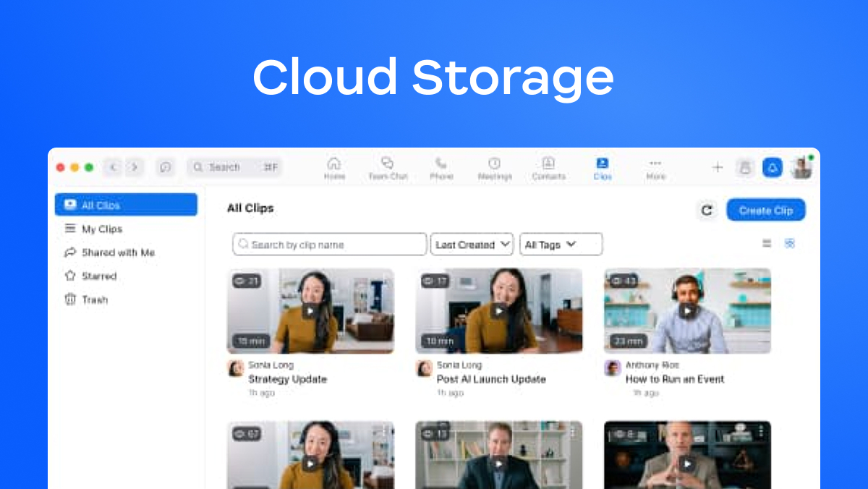
Task: Open the More menu in navigation
Action: (655, 168)
